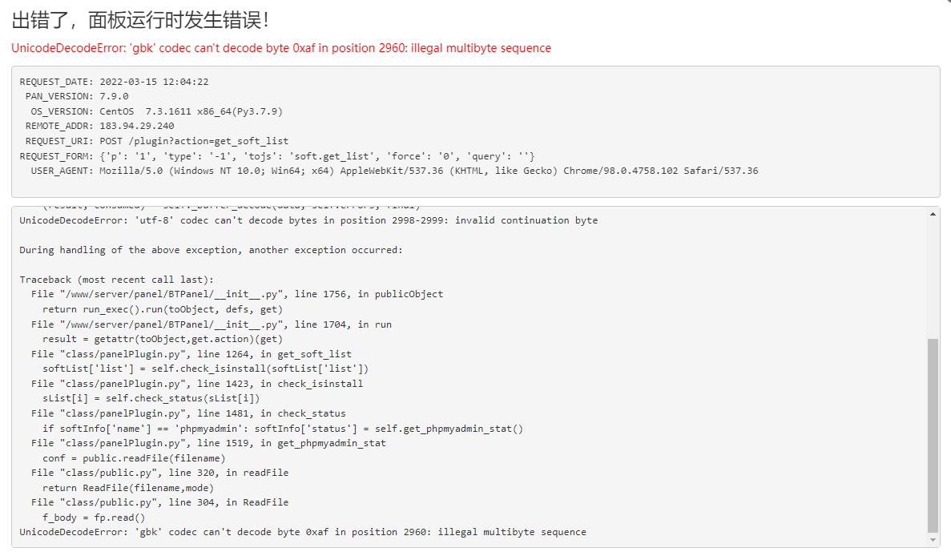Click the final gbk codec error line

303,532
